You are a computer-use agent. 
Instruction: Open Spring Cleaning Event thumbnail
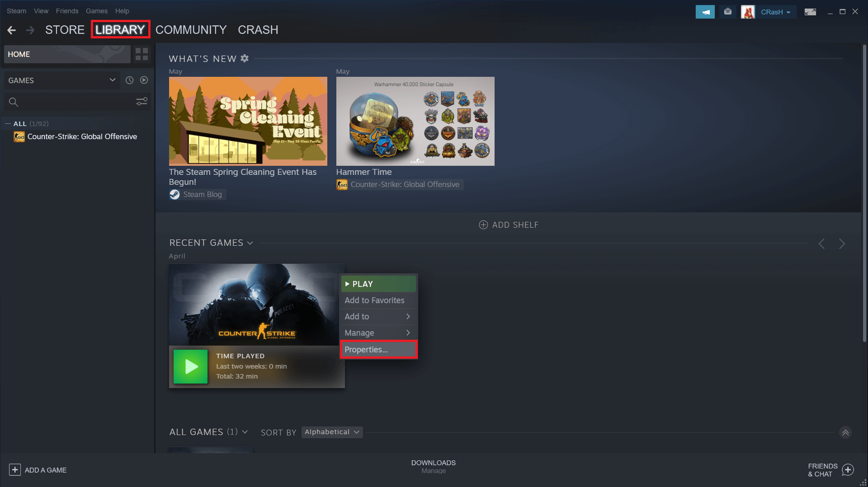click(x=248, y=121)
